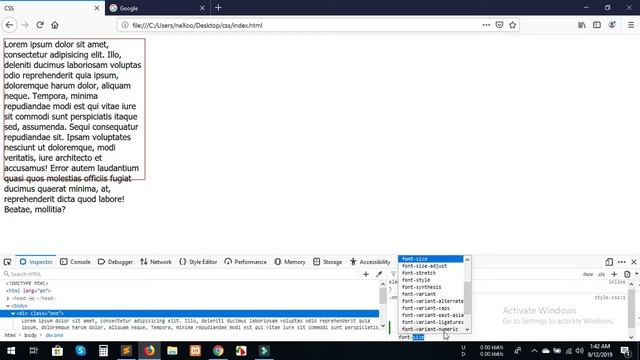Open the Network tab
Image resolution: width=640 pixels, height=360 pixels.
point(156,262)
